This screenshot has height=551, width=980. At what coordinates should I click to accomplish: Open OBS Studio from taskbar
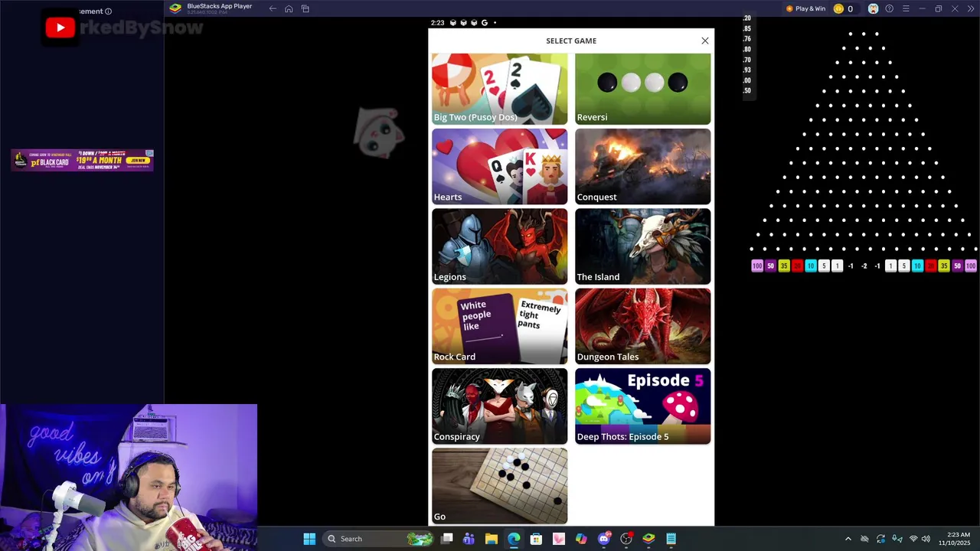click(x=626, y=539)
